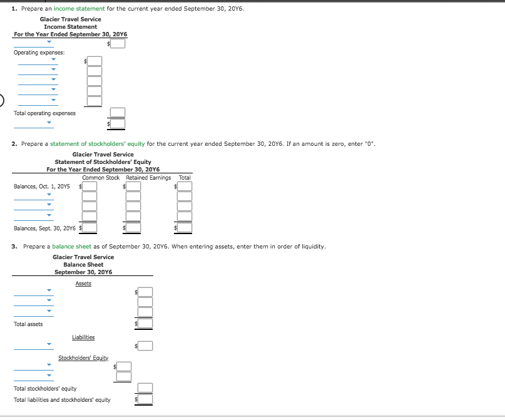505x420 pixels.
Task: Open first asset account dropdown under Assets
Action: [34, 292]
